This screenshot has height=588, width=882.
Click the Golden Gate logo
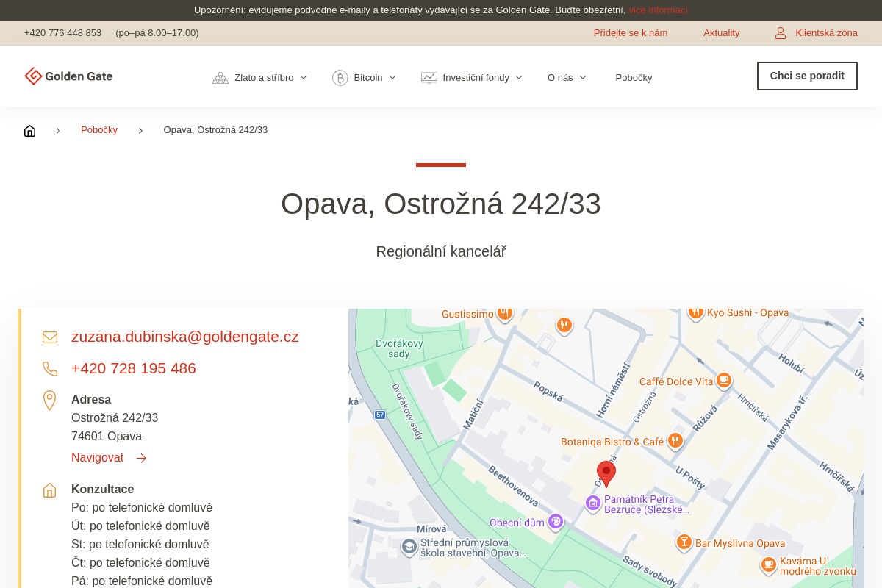click(x=68, y=76)
